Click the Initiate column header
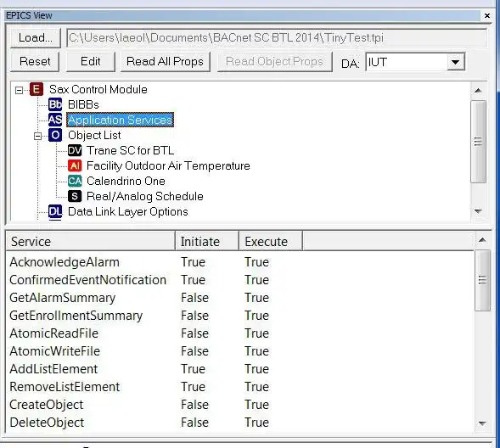 point(207,242)
